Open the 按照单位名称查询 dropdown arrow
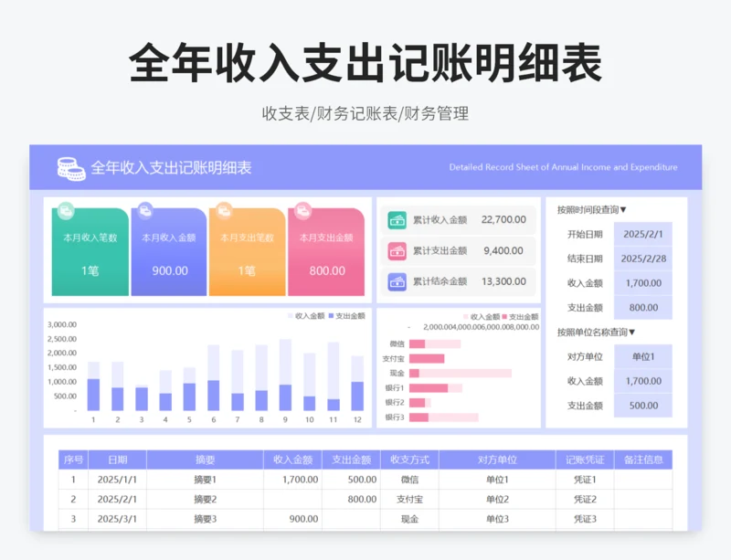Screen dimensions: 731x560 (631, 333)
